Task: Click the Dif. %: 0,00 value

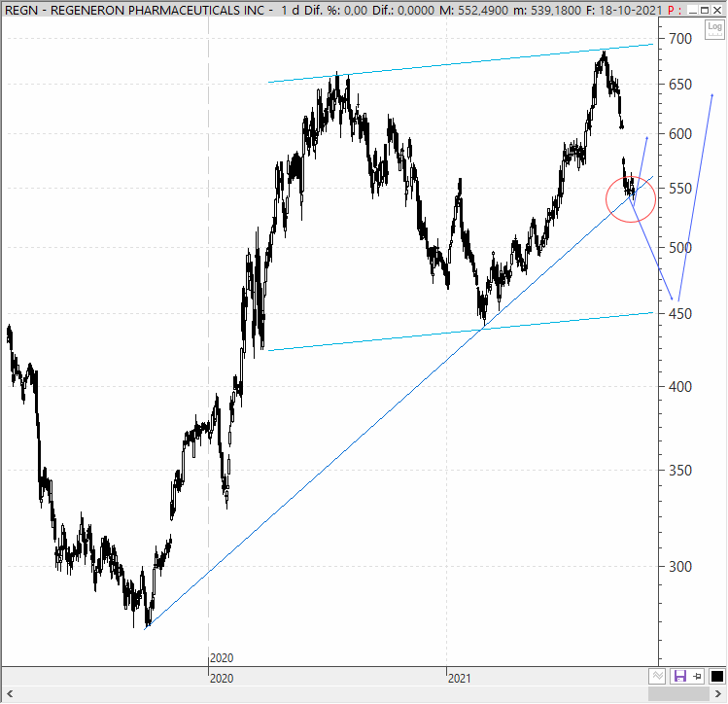Action: coord(336,10)
